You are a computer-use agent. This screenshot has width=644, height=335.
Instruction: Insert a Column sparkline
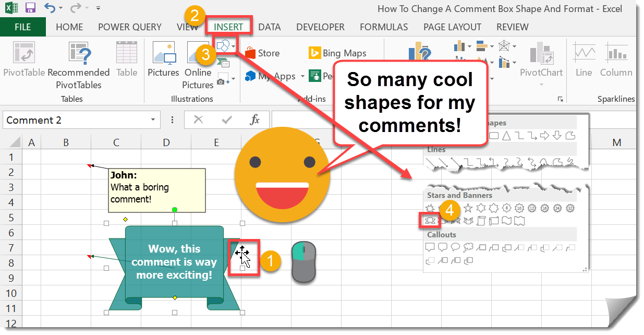coord(616,59)
